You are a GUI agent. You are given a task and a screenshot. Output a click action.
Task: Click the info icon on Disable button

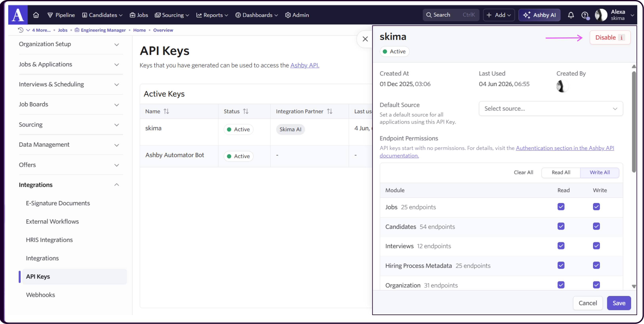point(621,37)
